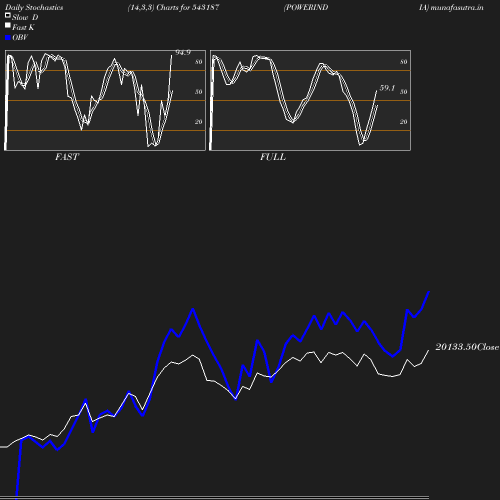
Task: Click the 'munafasutra.in' text in the header
Action: 457,7
